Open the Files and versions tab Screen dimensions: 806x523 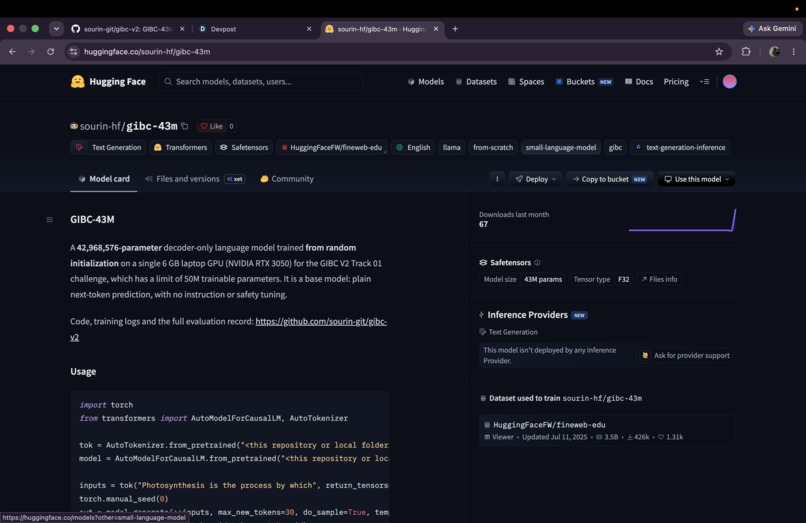point(195,179)
